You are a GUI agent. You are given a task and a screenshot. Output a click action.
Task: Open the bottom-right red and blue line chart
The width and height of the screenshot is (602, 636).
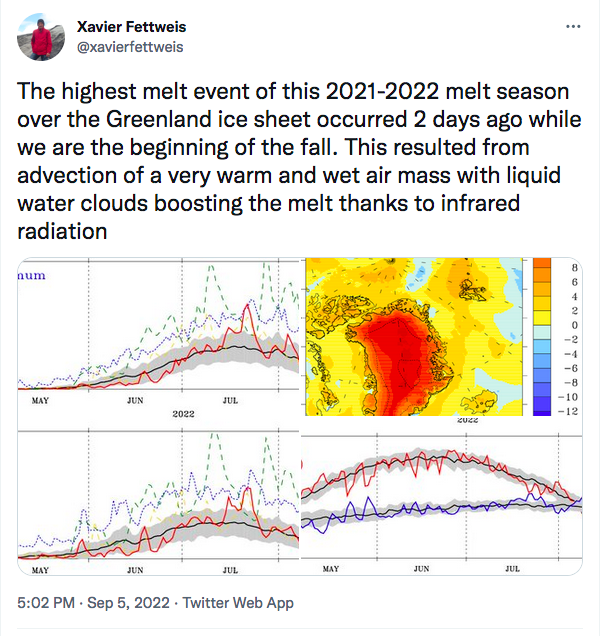point(440,503)
